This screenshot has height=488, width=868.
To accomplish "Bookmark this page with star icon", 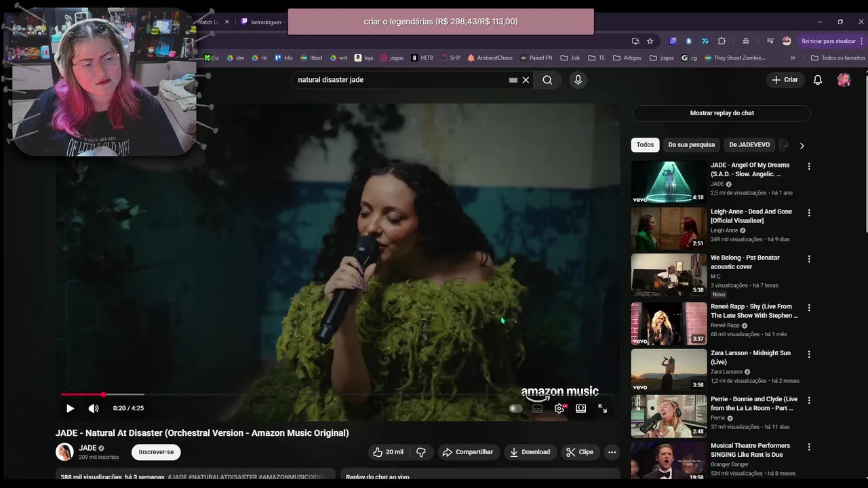I will click(650, 41).
